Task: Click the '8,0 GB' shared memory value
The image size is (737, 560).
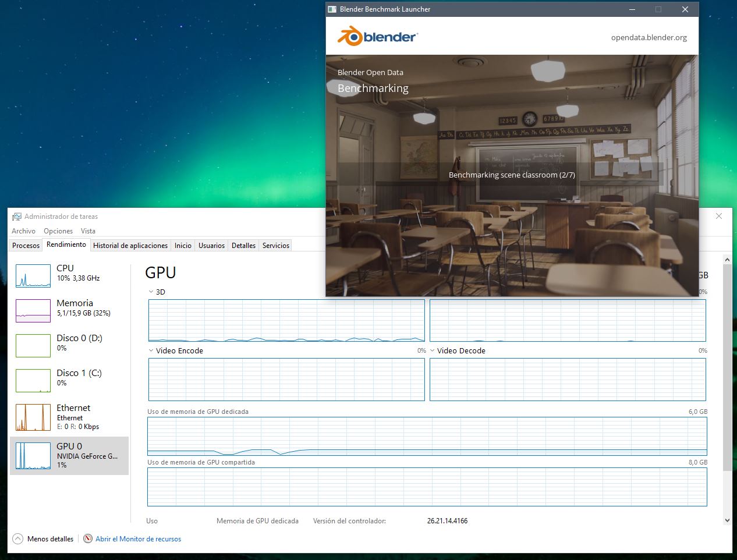Action: click(x=698, y=462)
